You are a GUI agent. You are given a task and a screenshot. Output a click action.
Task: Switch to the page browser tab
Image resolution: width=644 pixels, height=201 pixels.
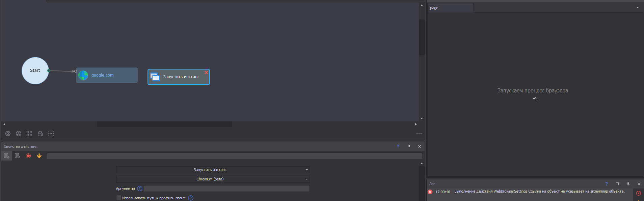(x=450, y=8)
